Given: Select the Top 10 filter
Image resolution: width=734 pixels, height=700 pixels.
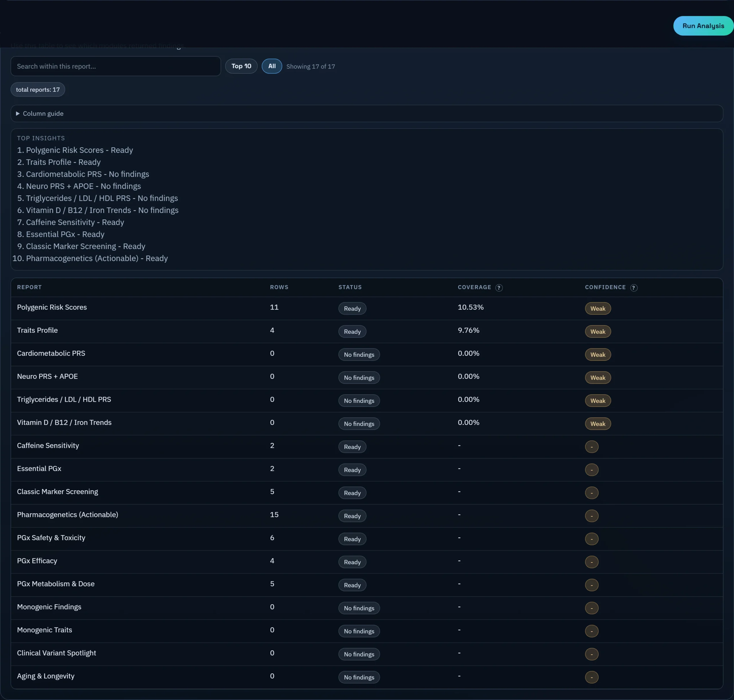Looking at the screenshot, I should [x=241, y=66].
